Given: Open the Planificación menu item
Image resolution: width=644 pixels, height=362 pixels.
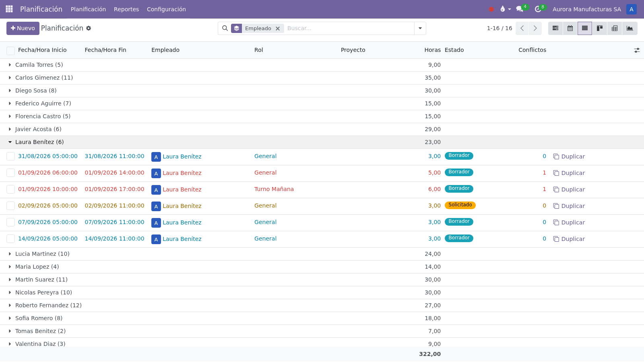Looking at the screenshot, I should click(x=88, y=9).
